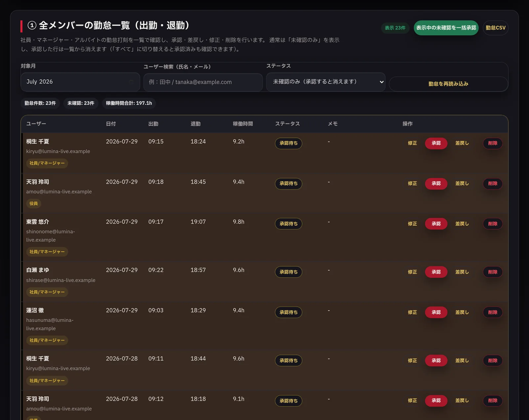Click 差戻し in 蓮沼 徹 row
The width and height of the screenshot is (529, 420).
click(x=462, y=313)
